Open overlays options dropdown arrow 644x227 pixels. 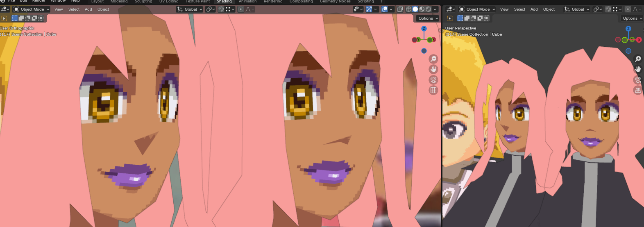(x=391, y=9)
